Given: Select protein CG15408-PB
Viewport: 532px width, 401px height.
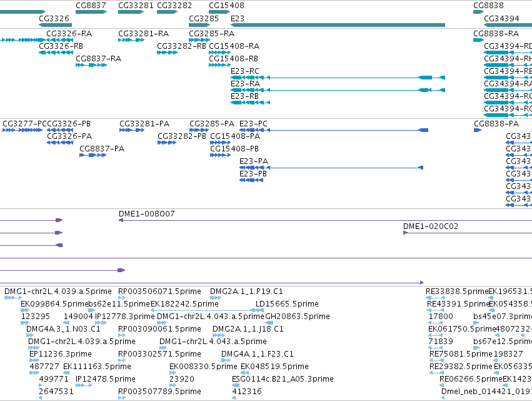Looking at the screenshot, I should 220,156.
